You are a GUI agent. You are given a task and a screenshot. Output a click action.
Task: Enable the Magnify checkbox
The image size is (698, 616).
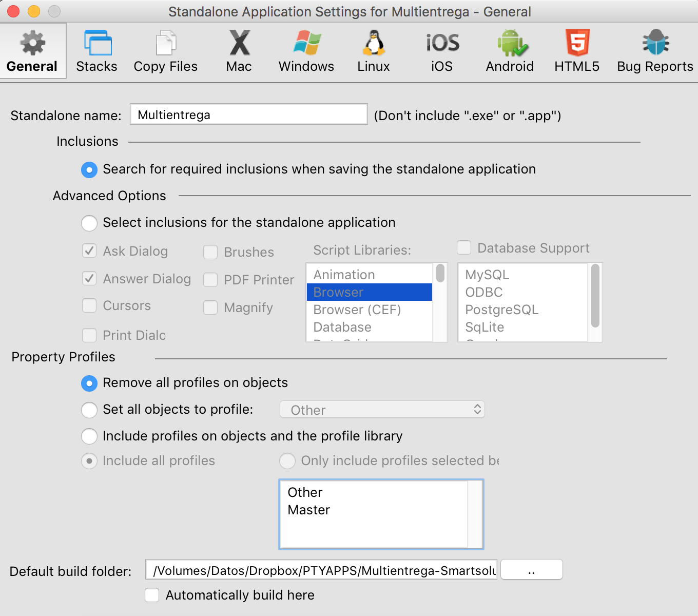pyautogui.click(x=210, y=307)
